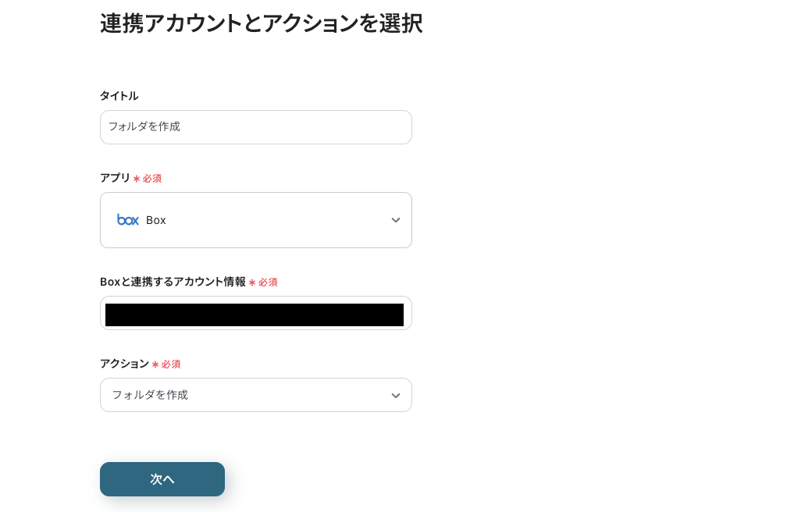Click the 必須 text beside アクション

(x=171, y=364)
